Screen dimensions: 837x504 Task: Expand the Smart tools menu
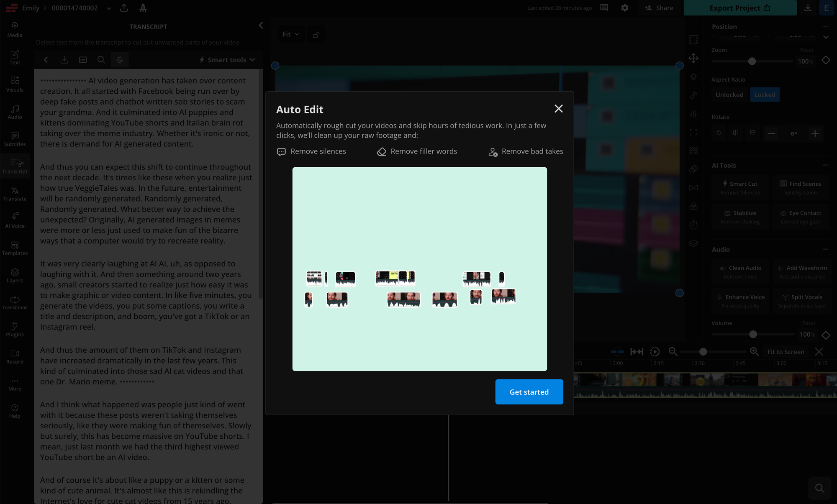(x=226, y=60)
